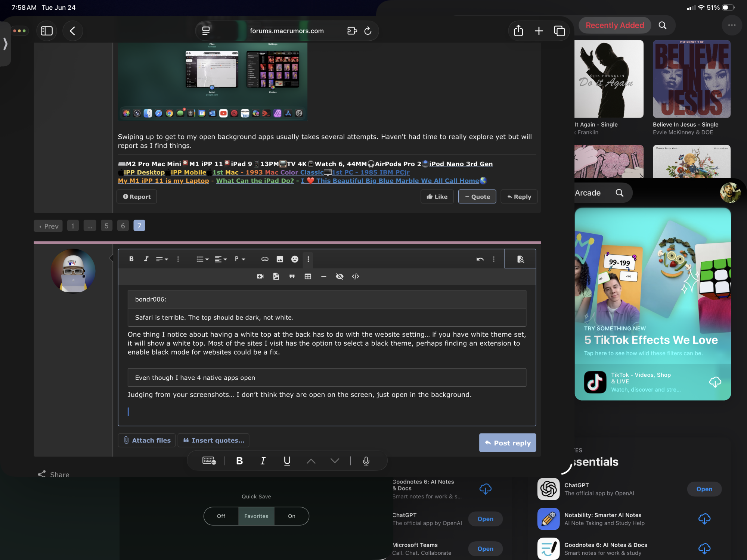Click the spoiler hide eye icon

(x=340, y=276)
